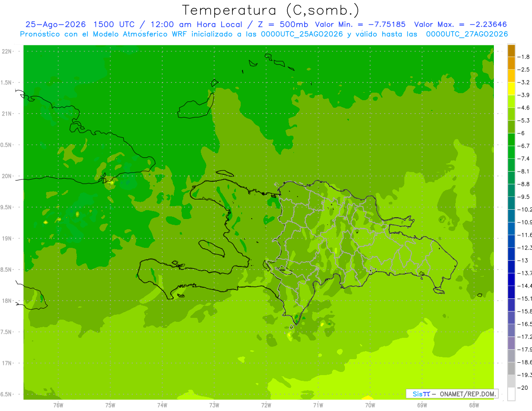Click 'Valor Min. = -7.75185' text
The width and height of the screenshot is (532, 411).
pyautogui.click(x=360, y=24)
